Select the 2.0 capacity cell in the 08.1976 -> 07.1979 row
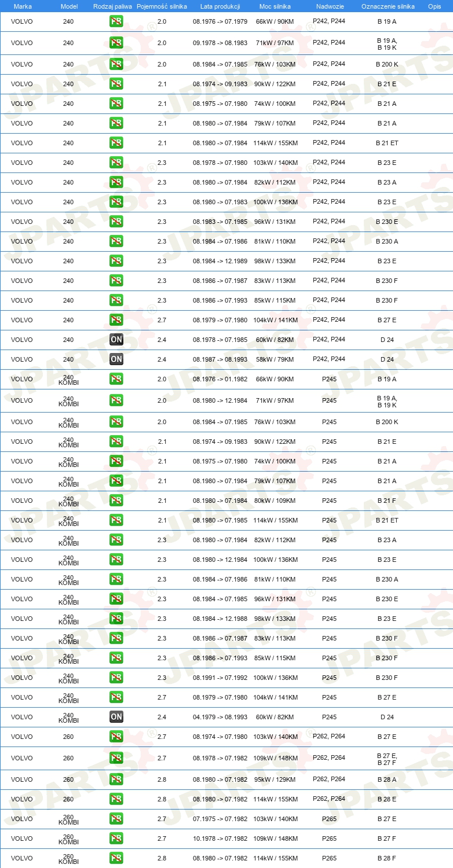The image size is (453, 868). 162,21
